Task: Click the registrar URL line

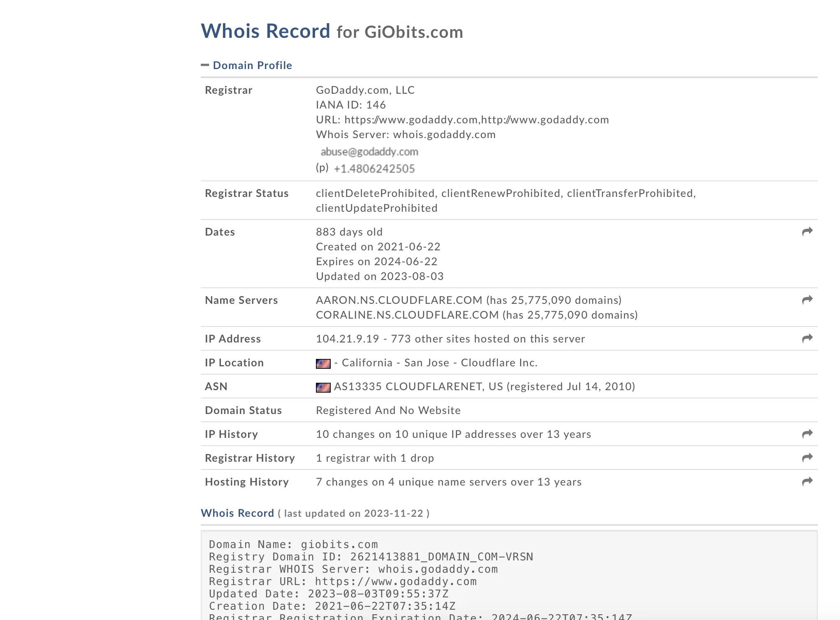Action: tap(462, 120)
